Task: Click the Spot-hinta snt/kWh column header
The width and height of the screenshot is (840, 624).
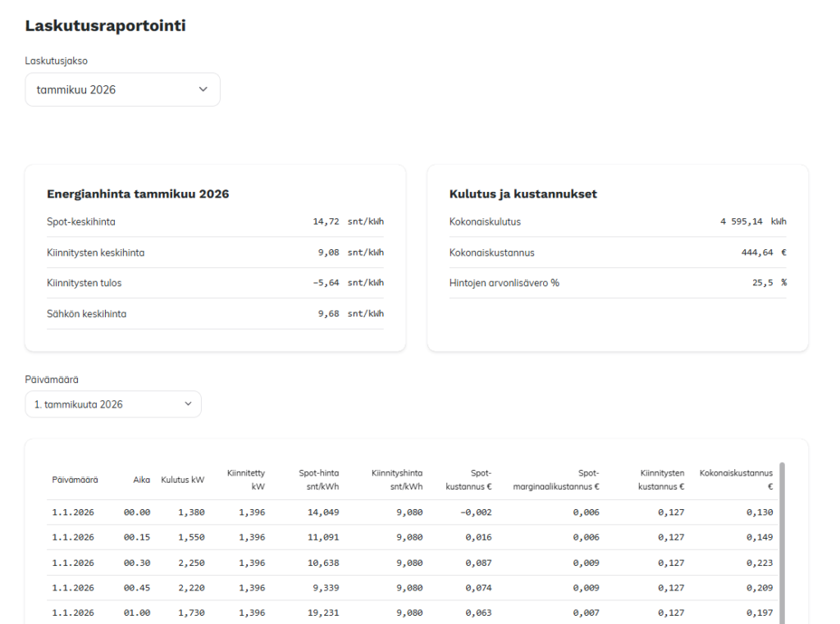Action: click(318, 480)
